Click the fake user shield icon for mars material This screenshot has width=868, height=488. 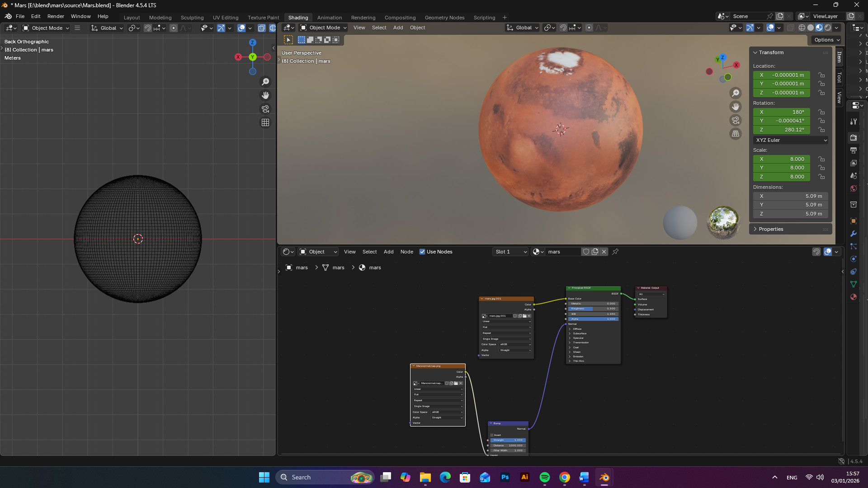pos(586,252)
